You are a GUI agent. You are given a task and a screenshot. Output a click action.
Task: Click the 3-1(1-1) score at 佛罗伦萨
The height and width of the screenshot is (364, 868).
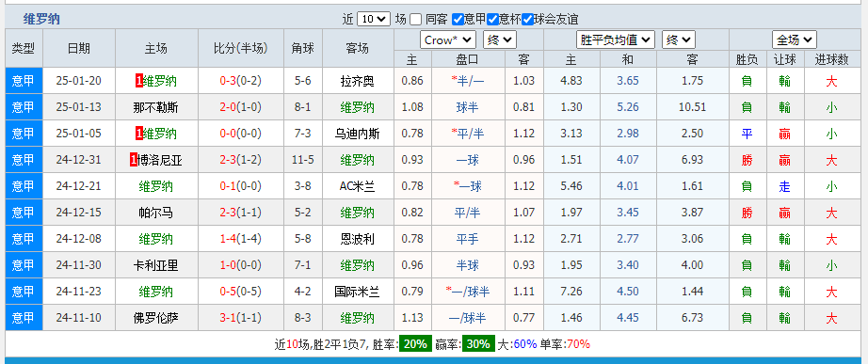point(240,318)
